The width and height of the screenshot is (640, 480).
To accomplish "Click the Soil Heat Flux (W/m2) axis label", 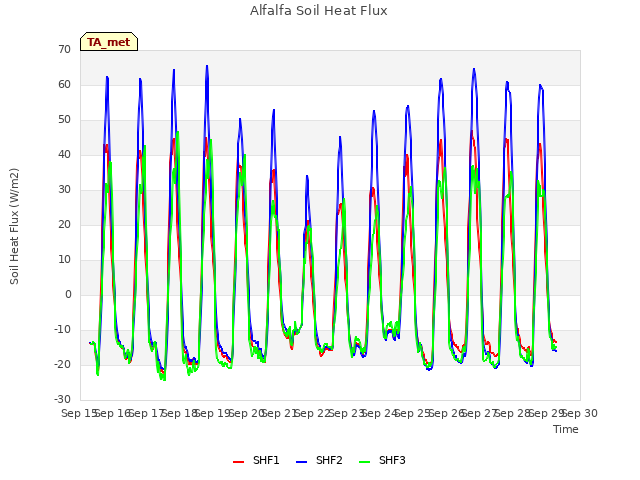I will pos(14,226).
